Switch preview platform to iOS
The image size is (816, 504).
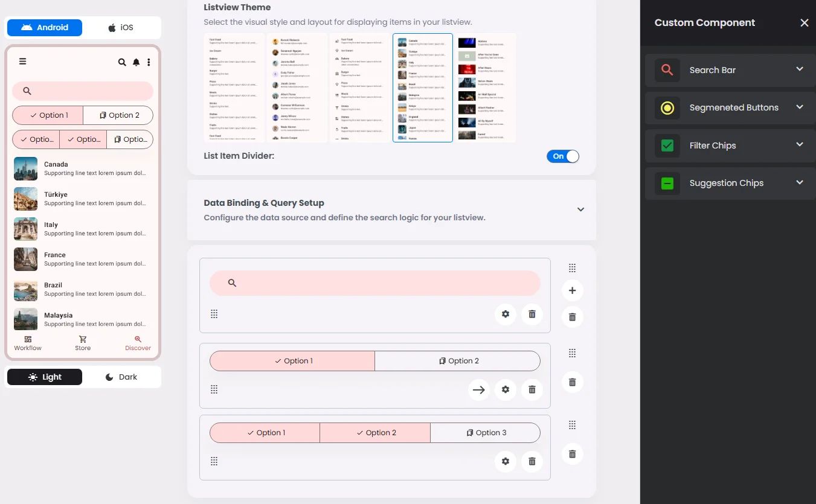click(121, 28)
